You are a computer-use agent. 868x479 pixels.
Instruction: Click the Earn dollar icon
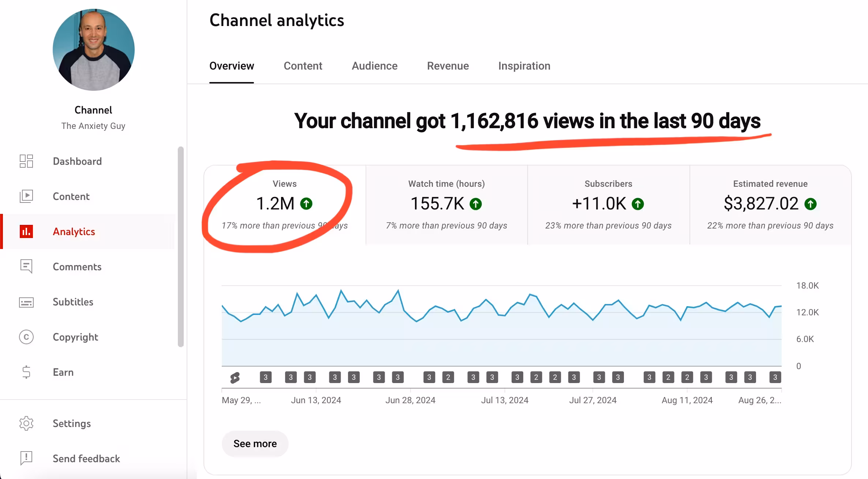tap(26, 372)
